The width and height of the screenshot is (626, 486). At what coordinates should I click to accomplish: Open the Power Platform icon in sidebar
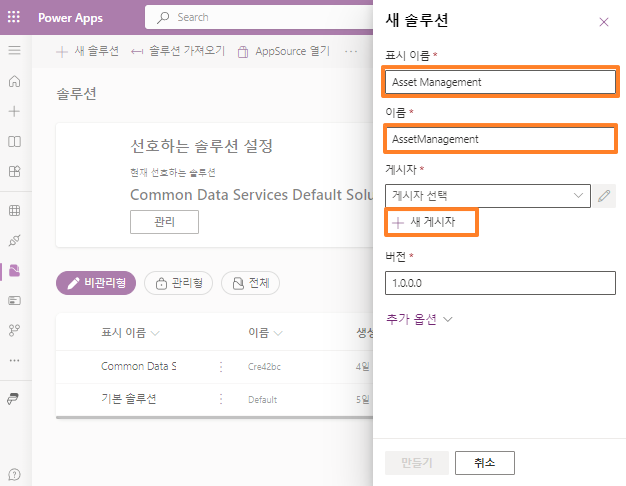tap(13, 399)
